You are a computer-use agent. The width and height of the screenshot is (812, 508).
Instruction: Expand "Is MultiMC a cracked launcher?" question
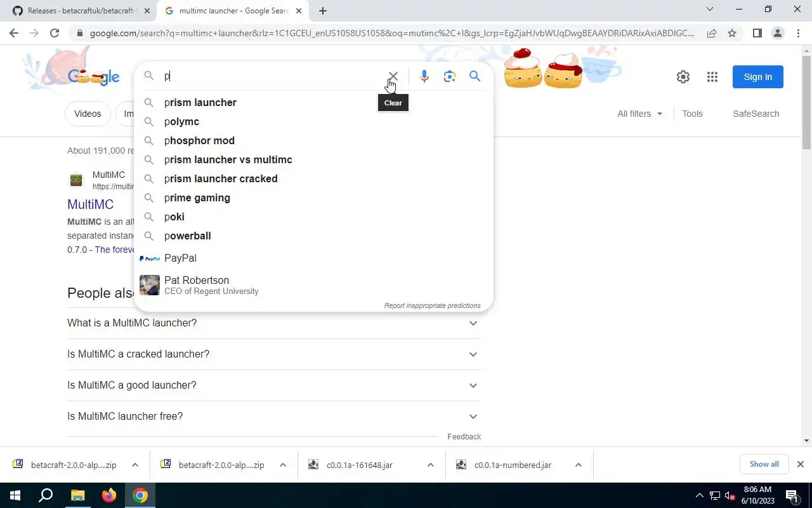(274, 354)
